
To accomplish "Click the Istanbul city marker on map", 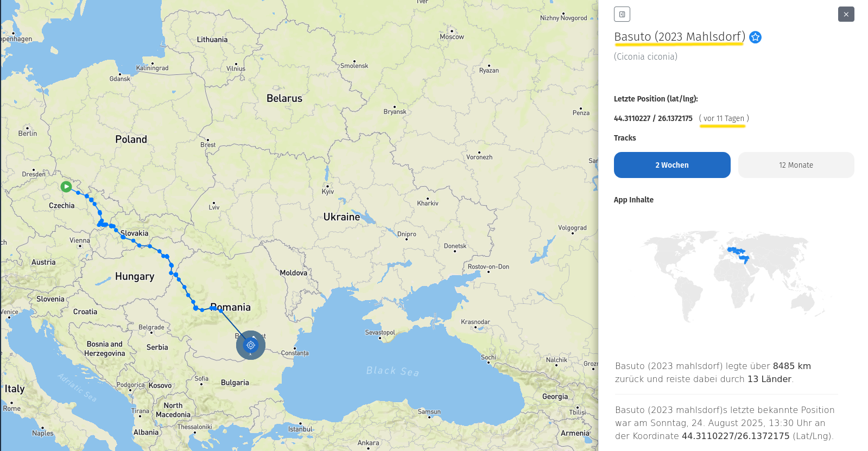I will [x=300, y=423].
